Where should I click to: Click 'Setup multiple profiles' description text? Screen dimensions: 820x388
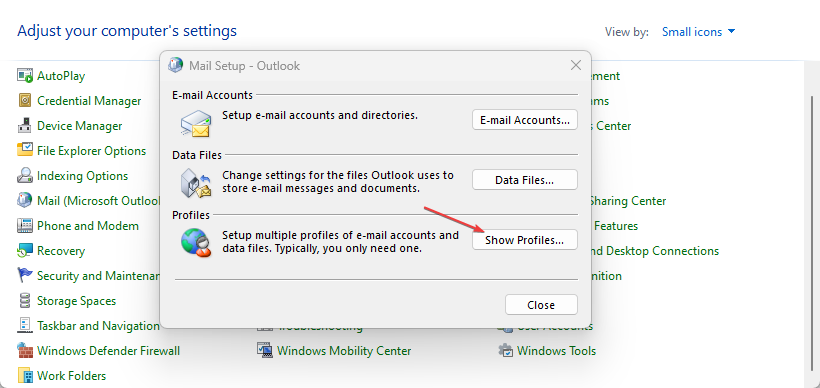340,242
